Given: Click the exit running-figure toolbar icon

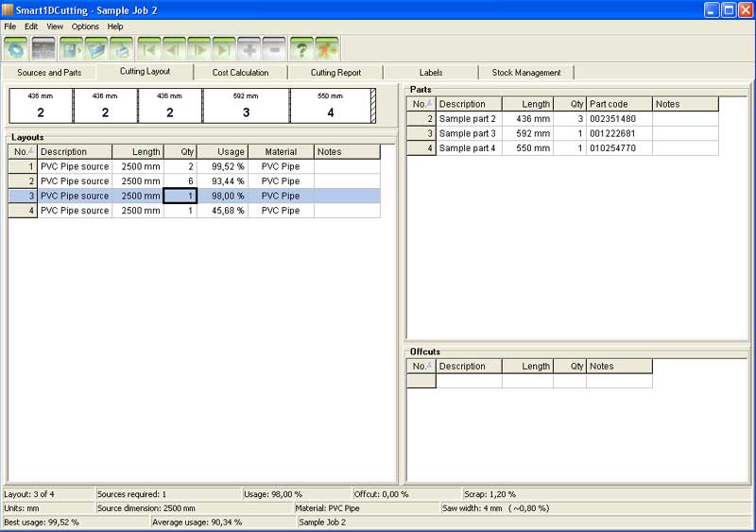Looking at the screenshot, I should tap(327, 49).
